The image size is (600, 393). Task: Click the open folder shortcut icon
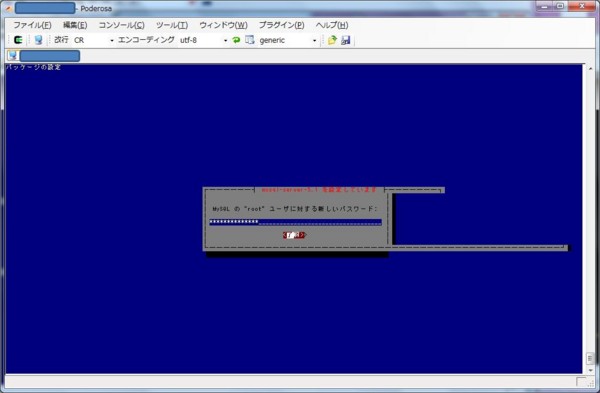point(332,40)
